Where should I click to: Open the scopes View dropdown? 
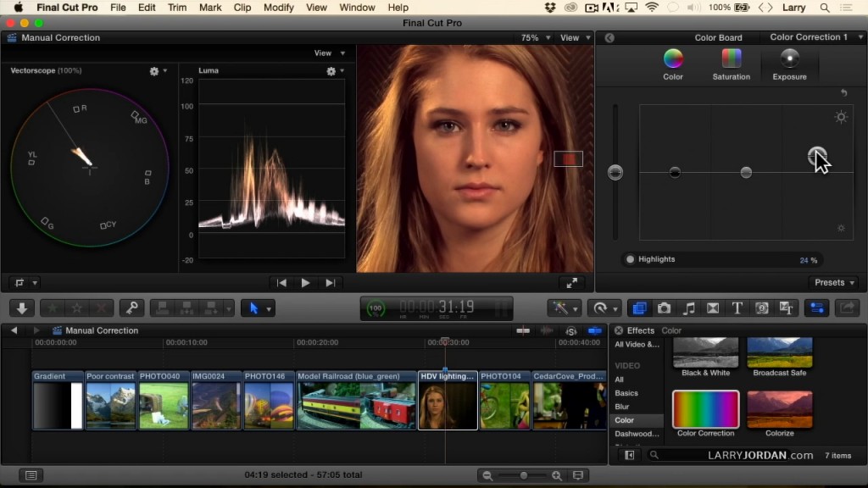pyautogui.click(x=330, y=53)
